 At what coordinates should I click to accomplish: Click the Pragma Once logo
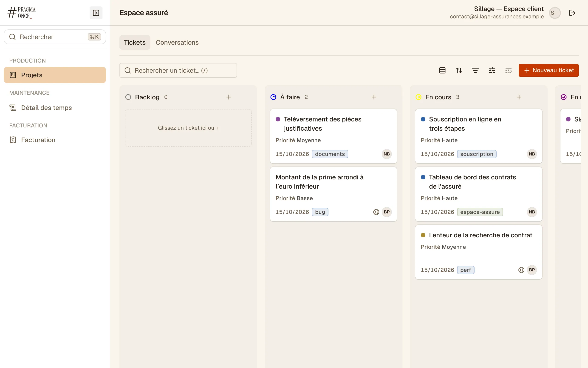(22, 13)
